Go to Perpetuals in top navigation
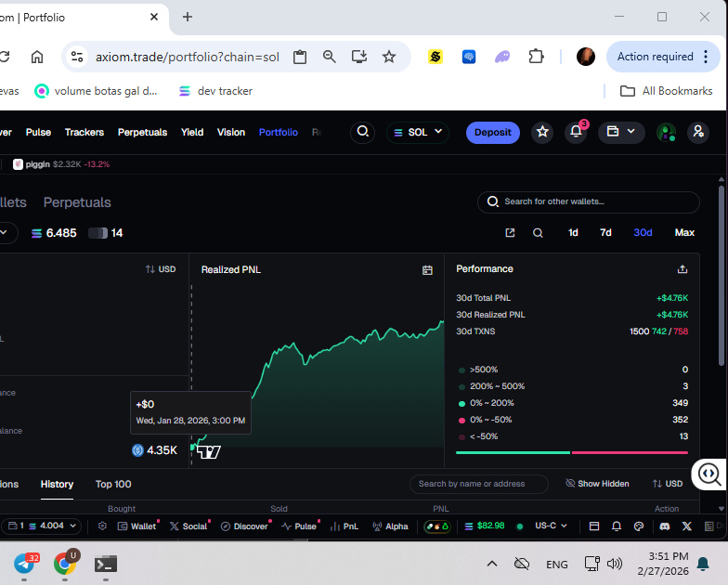728x585 pixels. pyautogui.click(x=142, y=132)
